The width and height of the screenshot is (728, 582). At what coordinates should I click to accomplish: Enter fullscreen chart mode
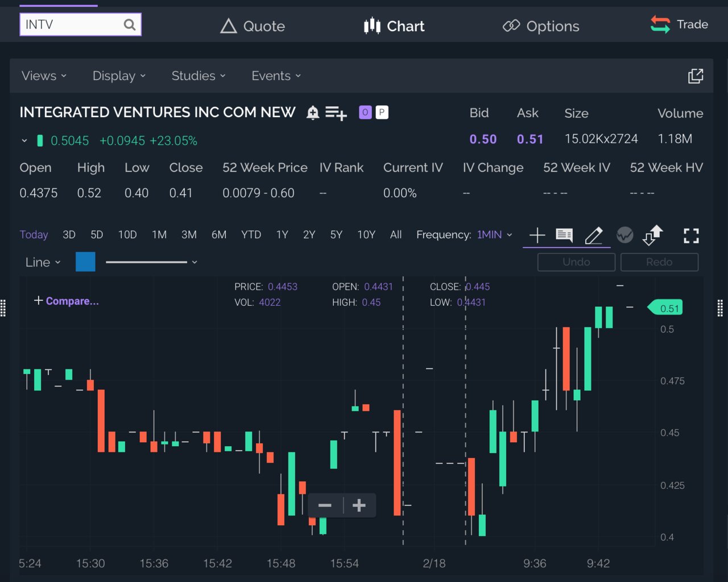691,235
